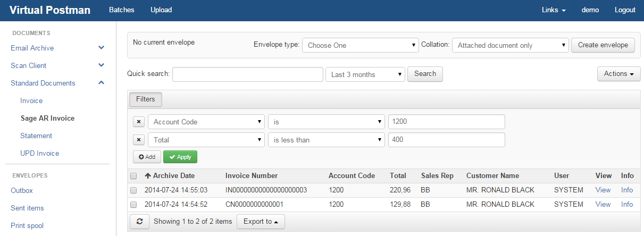Toggle the select-all checkbox in table header
This screenshot has height=236, width=644.
[134, 176]
